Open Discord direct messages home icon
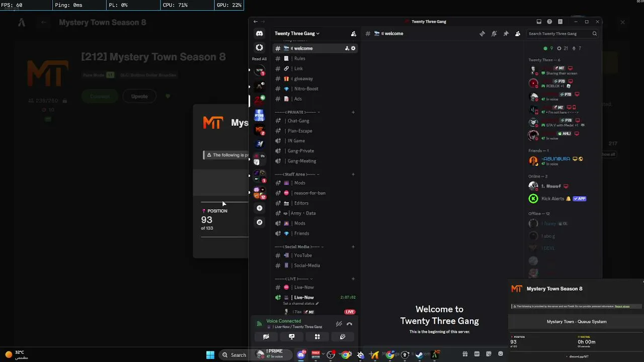 (259, 34)
